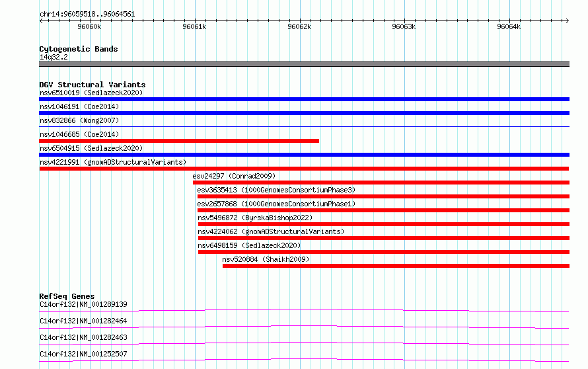
Task: Click the chr14:96059518..96064561 region label
Action: click(x=87, y=15)
